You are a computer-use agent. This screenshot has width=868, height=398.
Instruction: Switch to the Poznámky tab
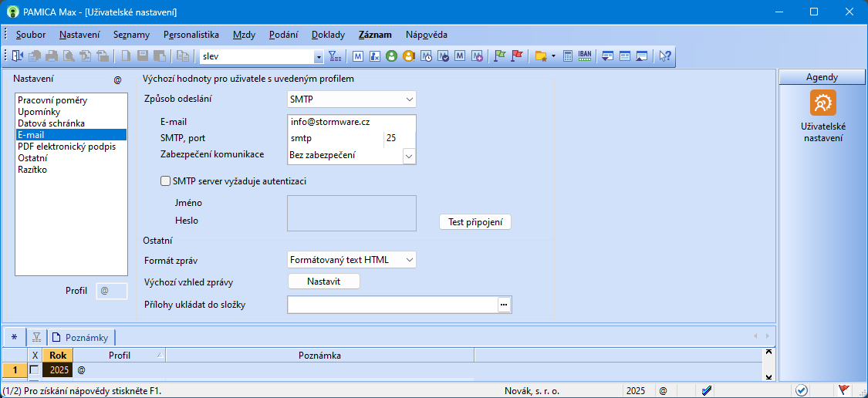(82, 337)
